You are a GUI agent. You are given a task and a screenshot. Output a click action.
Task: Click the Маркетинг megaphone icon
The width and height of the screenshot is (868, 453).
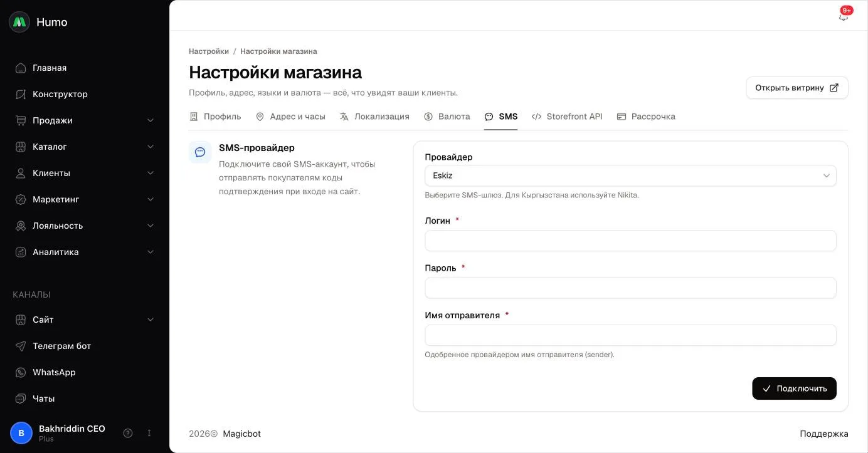coord(21,199)
